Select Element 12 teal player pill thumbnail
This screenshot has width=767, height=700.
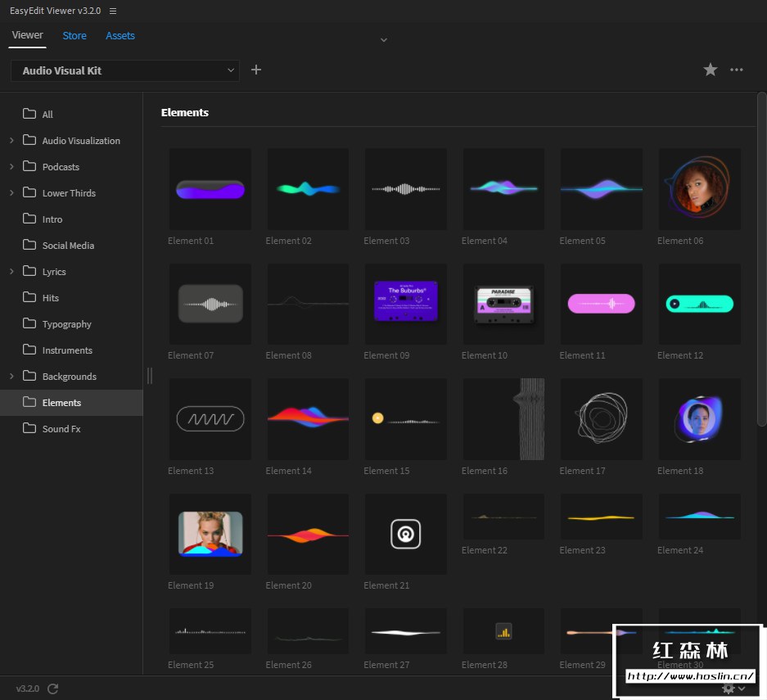700,304
